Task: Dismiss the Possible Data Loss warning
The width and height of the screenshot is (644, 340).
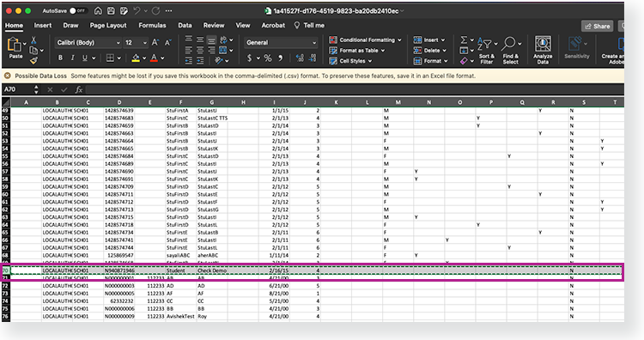Action: point(8,76)
